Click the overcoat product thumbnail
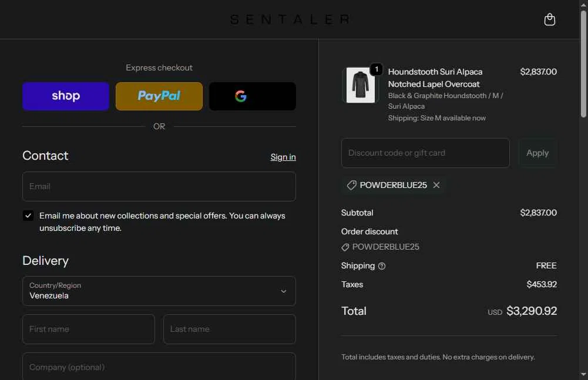Viewport: 588px width, 380px height. coord(360,85)
